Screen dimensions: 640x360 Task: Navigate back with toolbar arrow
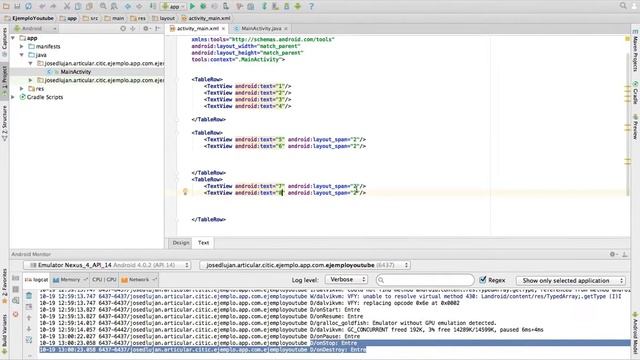pos(128,6)
